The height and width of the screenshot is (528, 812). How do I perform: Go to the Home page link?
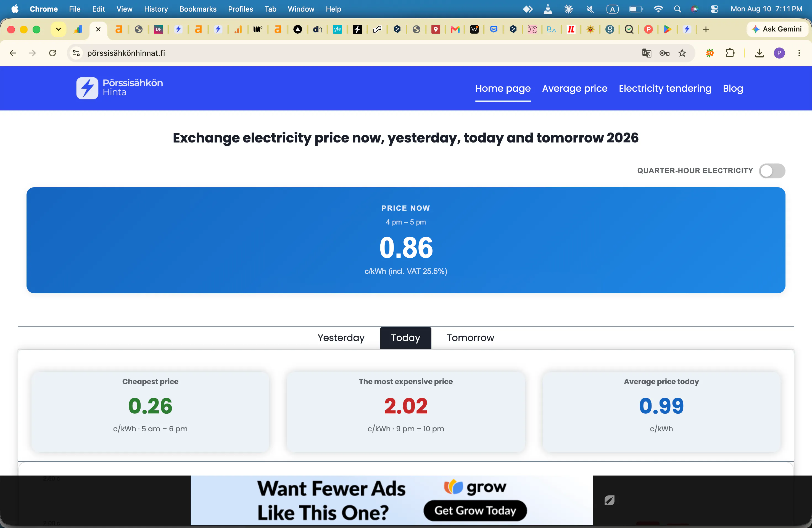click(x=503, y=89)
